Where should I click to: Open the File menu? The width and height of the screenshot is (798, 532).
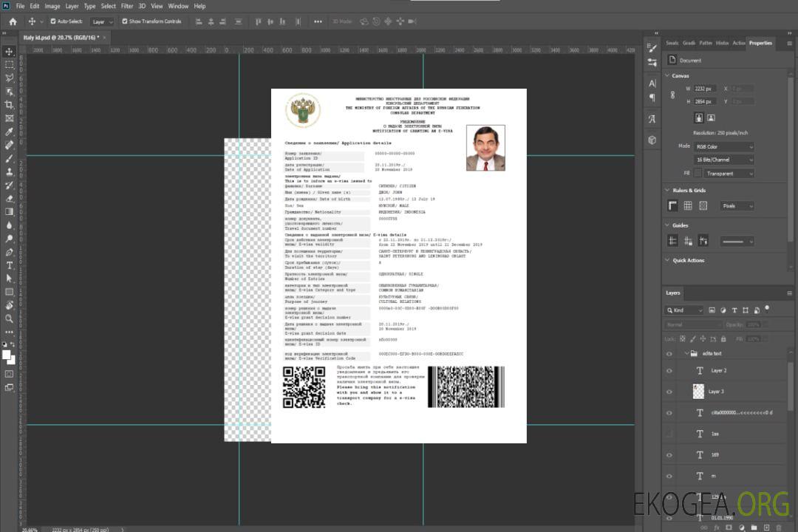[21, 6]
